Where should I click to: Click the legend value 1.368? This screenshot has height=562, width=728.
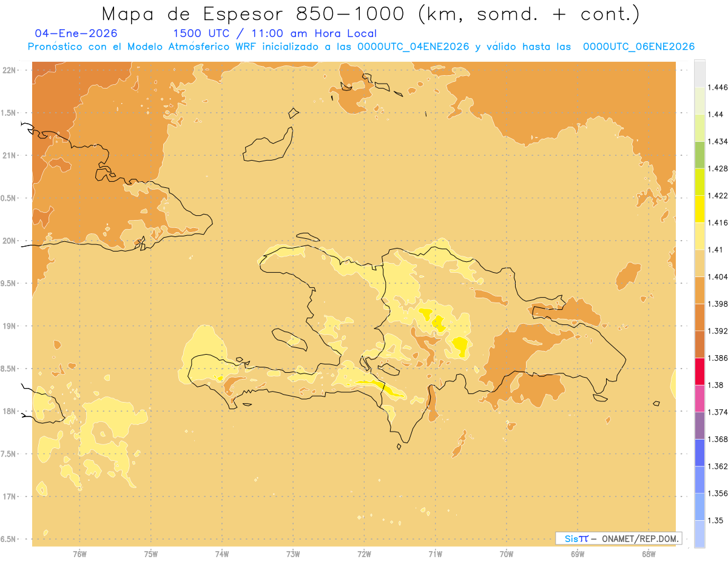pos(717,439)
